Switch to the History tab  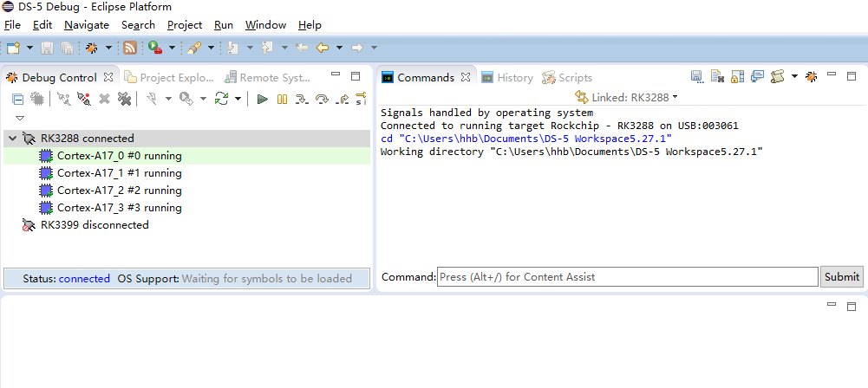coord(507,77)
